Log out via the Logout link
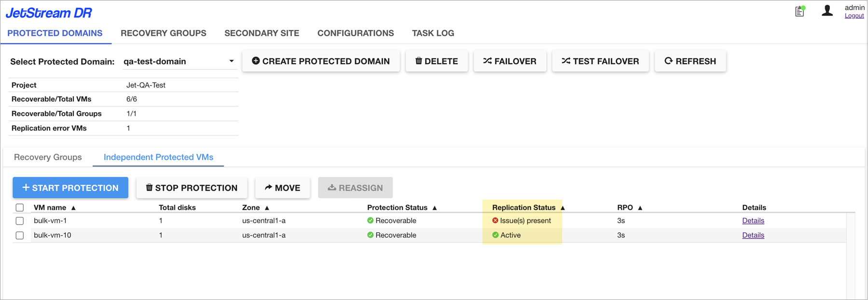868x300 pixels. [x=854, y=16]
